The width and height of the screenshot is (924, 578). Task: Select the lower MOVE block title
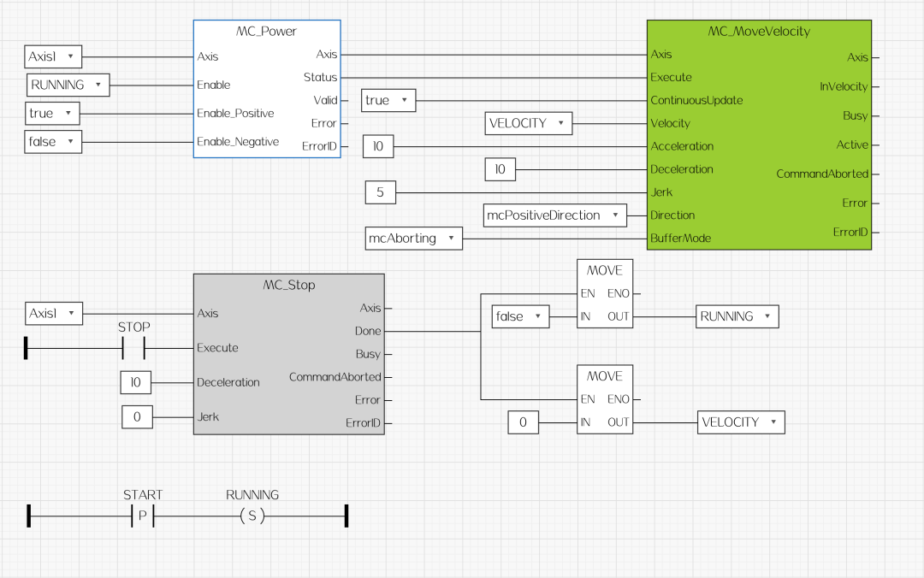(x=605, y=376)
